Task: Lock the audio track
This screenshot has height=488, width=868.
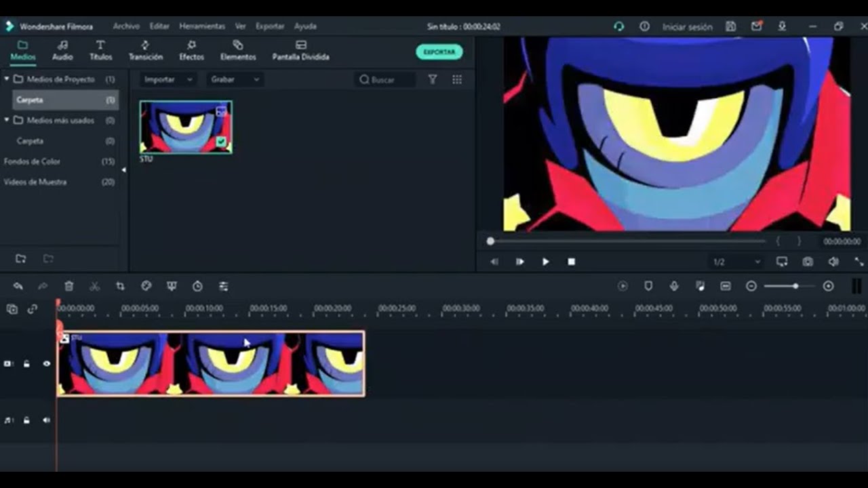Action: (x=26, y=420)
